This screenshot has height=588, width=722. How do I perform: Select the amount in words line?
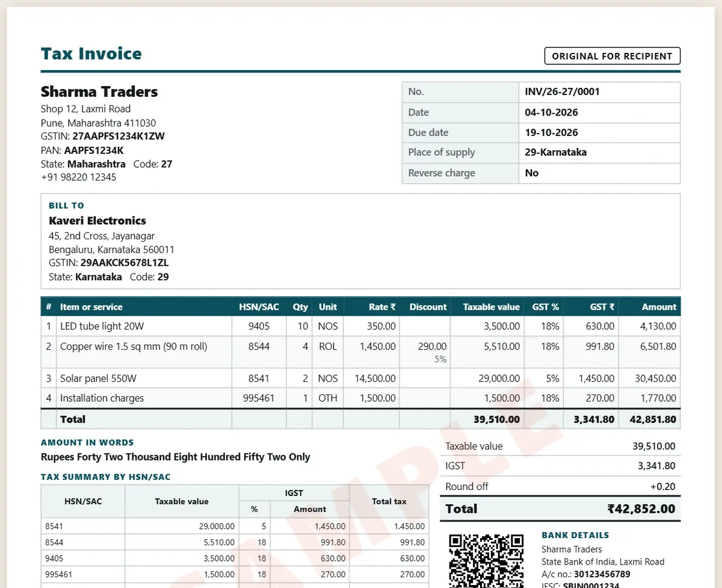pos(176,457)
